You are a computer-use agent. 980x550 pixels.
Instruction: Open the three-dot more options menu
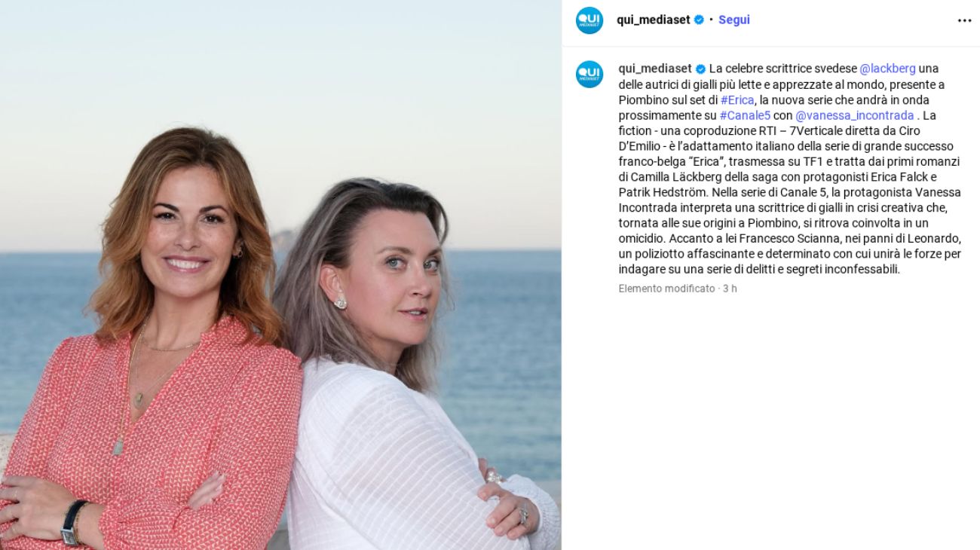click(x=964, y=20)
